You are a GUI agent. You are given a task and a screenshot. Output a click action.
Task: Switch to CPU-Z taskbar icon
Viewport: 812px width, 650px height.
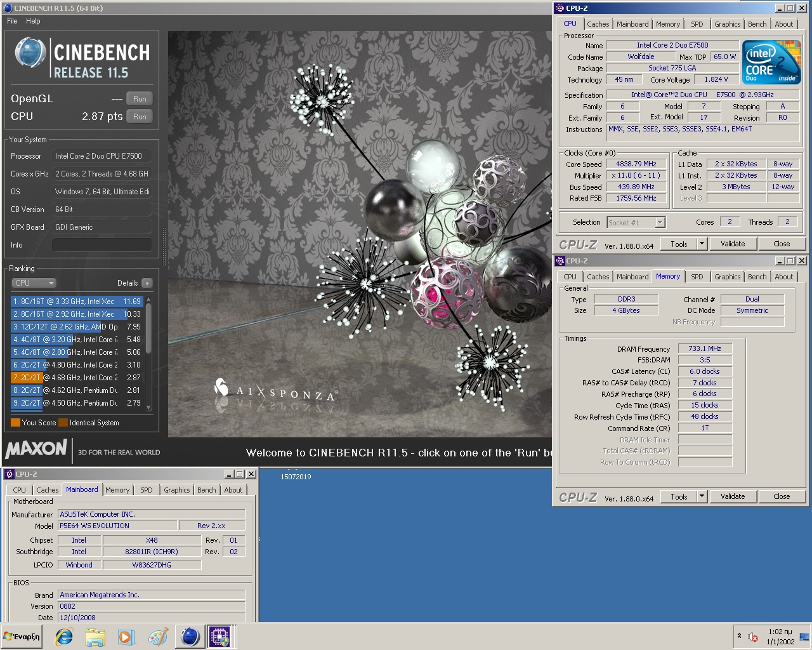point(219,637)
